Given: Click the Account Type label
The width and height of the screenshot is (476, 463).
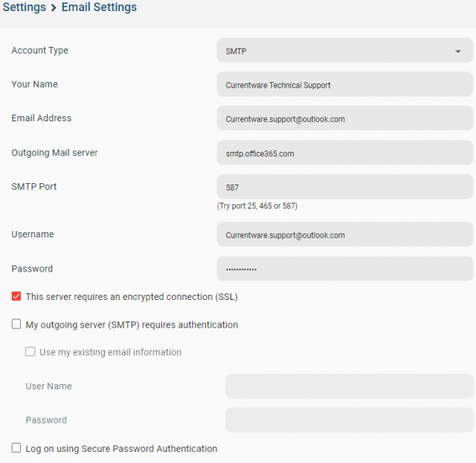Looking at the screenshot, I should pyautogui.click(x=39, y=51).
